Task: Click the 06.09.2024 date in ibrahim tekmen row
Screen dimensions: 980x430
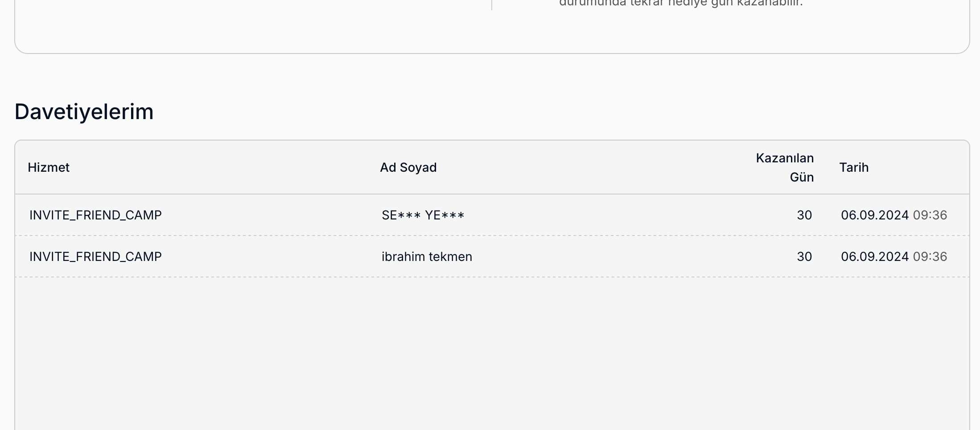Action: point(874,256)
